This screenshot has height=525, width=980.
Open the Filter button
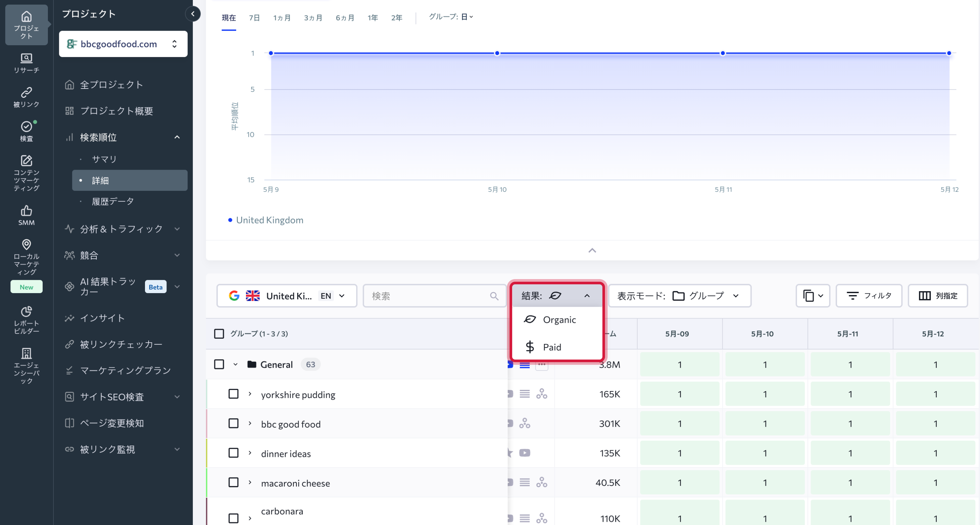869,296
